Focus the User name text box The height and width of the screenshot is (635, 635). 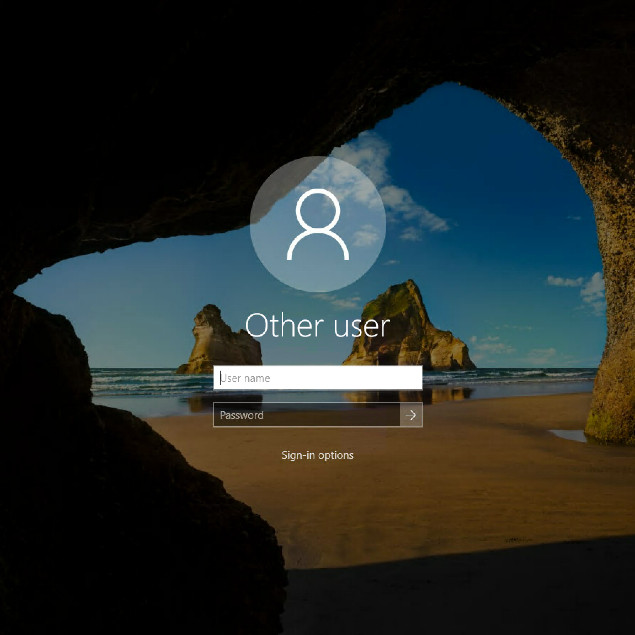point(317,378)
